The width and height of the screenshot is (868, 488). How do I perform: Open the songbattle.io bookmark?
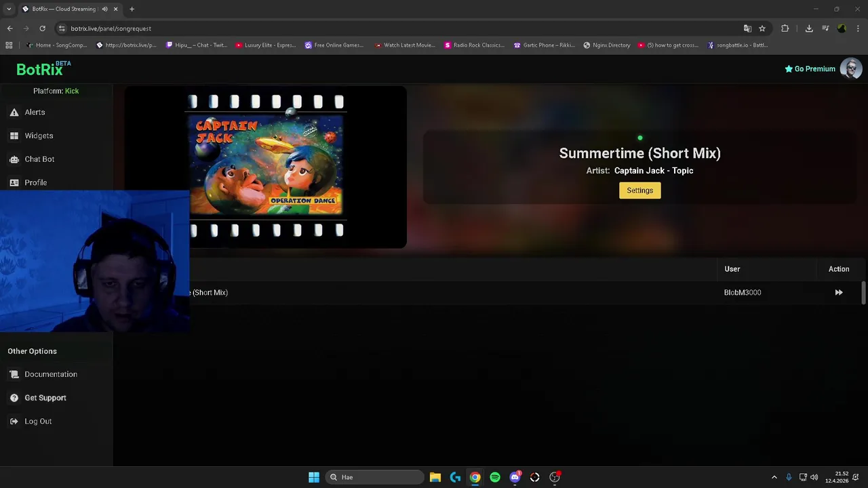coord(738,45)
